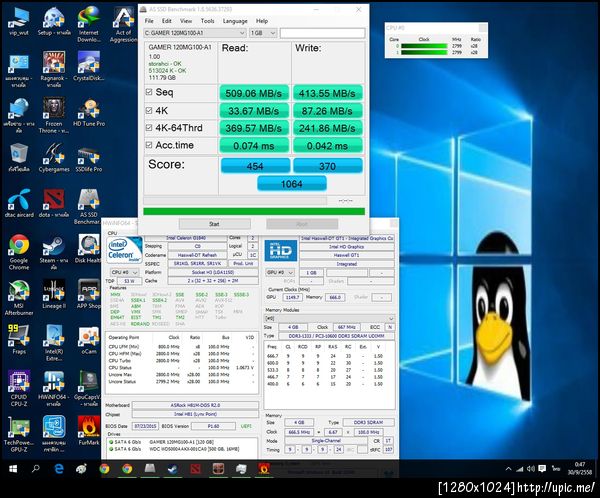Select the vip_wut desktop icon

pyautogui.click(x=19, y=21)
